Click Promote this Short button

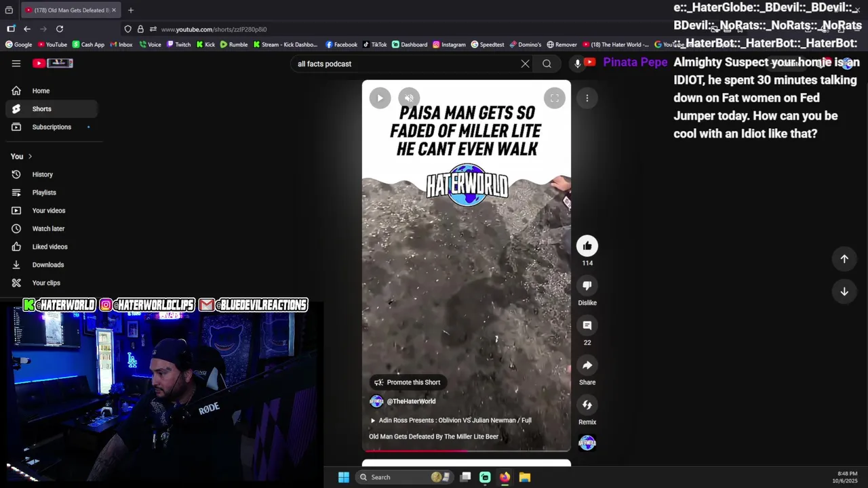click(x=407, y=382)
